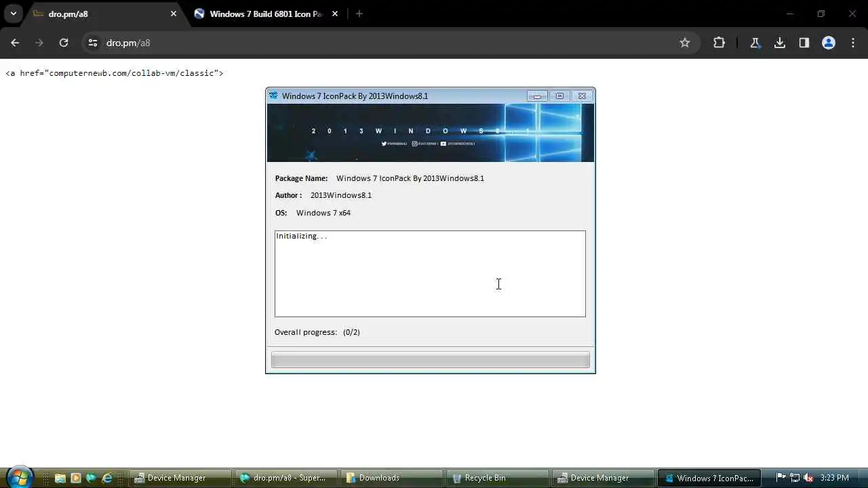The height and width of the screenshot is (488, 868).
Task: Reload the current page
Action: pyautogui.click(x=64, y=43)
